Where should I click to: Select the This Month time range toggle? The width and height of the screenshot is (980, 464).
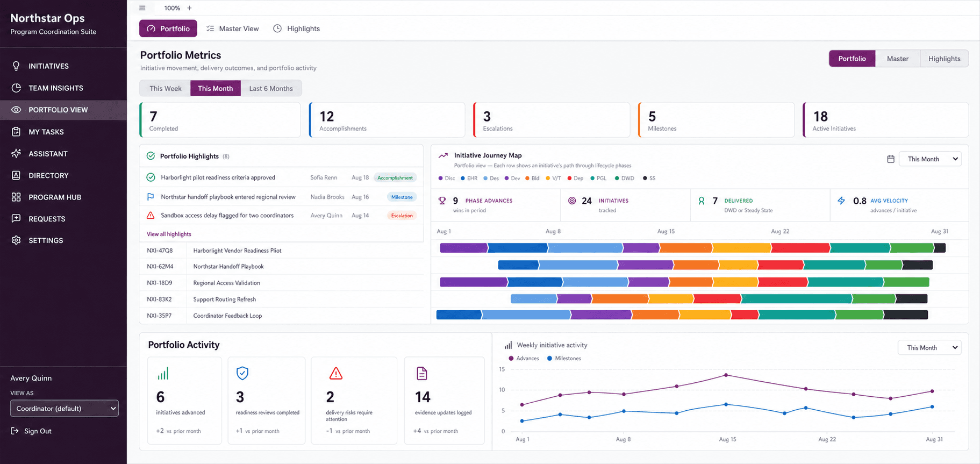click(215, 88)
